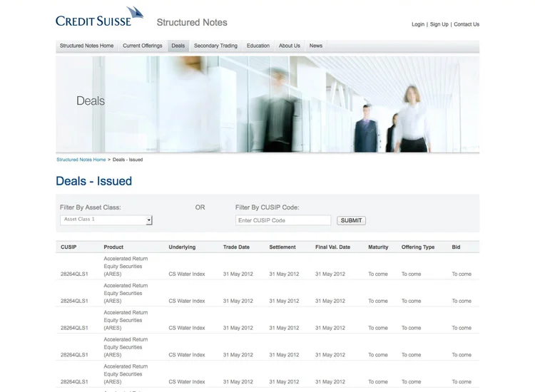
Task: Click the Enter CUSIP Code input field
Action: click(x=283, y=220)
